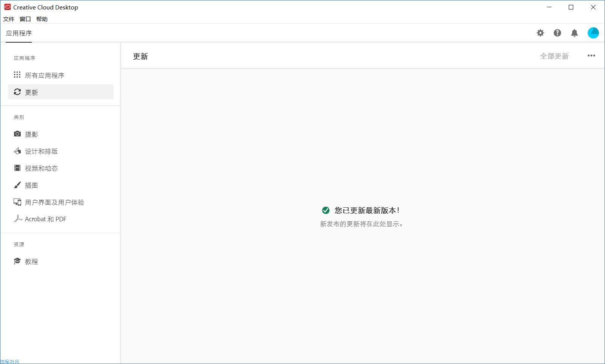Open the three-dot more options menu
The width and height of the screenshot is (605, 364).
[x=591, y=56]
